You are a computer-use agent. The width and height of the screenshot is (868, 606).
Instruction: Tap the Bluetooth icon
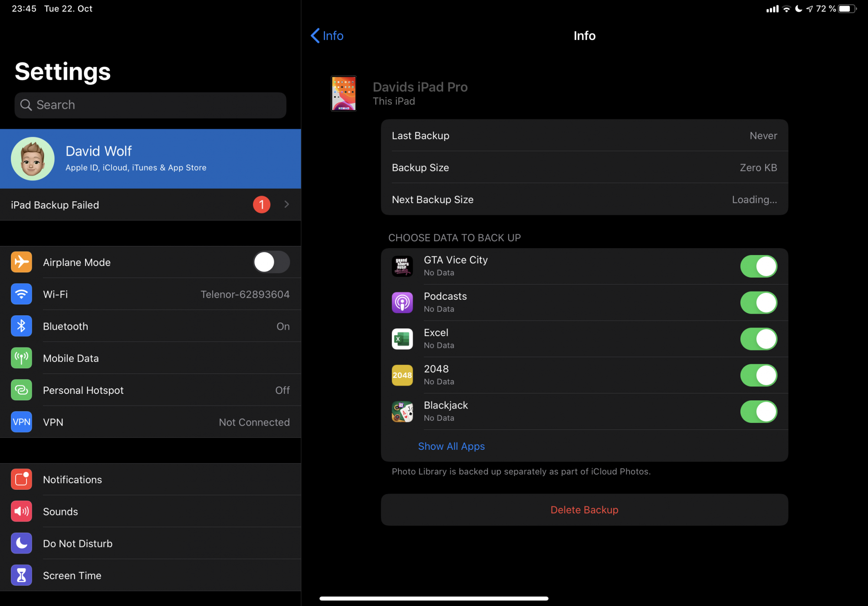[x=21, y=326]
